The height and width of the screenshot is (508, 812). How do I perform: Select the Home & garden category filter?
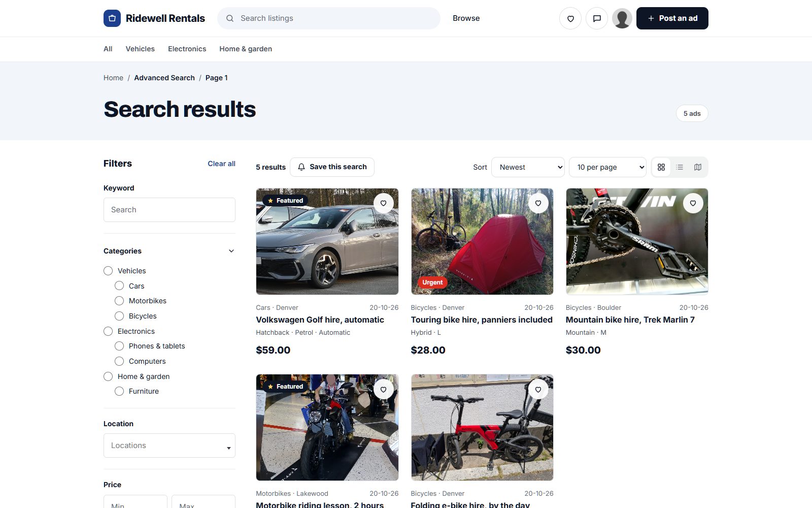108,376
